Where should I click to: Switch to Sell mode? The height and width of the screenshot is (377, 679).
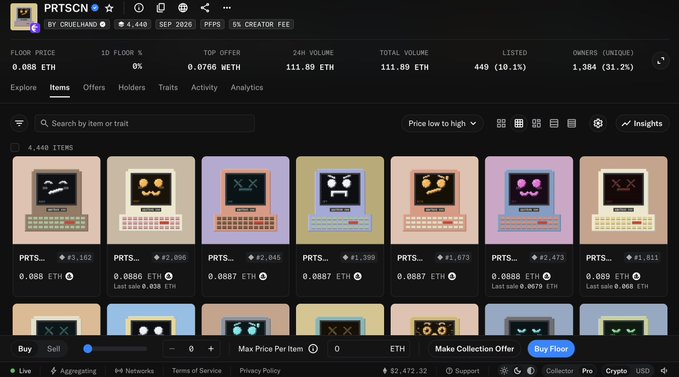(54, 349)
